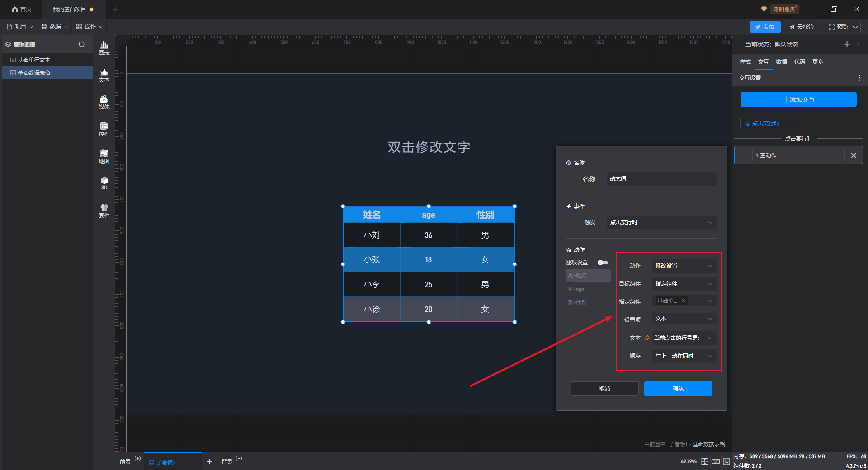The width and height of the screenshot is (868, 470).
Task: Open the 地图 (map) component library
Action: coord(104,156)
